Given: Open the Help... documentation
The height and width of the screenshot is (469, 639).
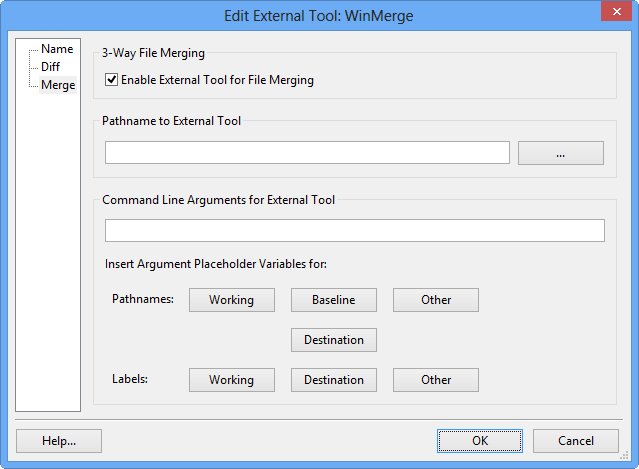Looking at the screenshot, I should (x=59, y=441).
